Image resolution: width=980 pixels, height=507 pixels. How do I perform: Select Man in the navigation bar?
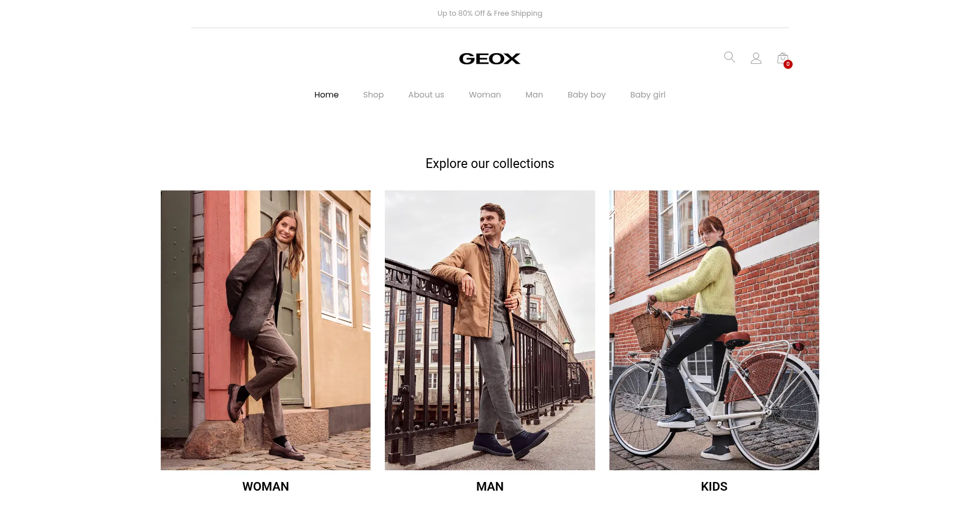534,95
